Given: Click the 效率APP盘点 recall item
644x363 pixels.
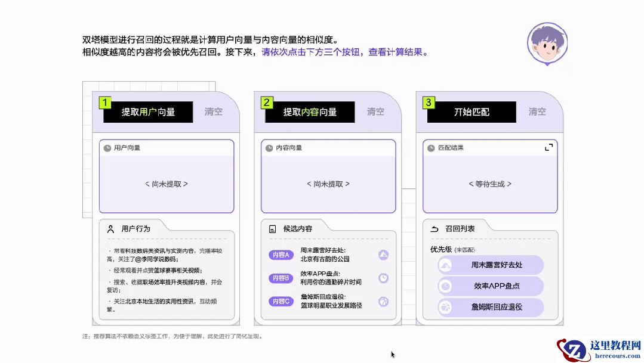Looking at the screenshot, I should click(491, 286).
